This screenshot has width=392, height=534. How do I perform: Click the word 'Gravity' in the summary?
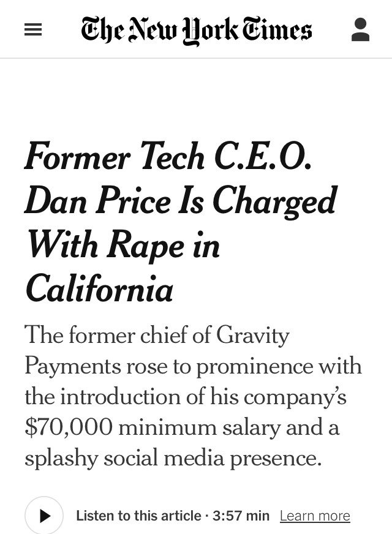pos(253,336)
